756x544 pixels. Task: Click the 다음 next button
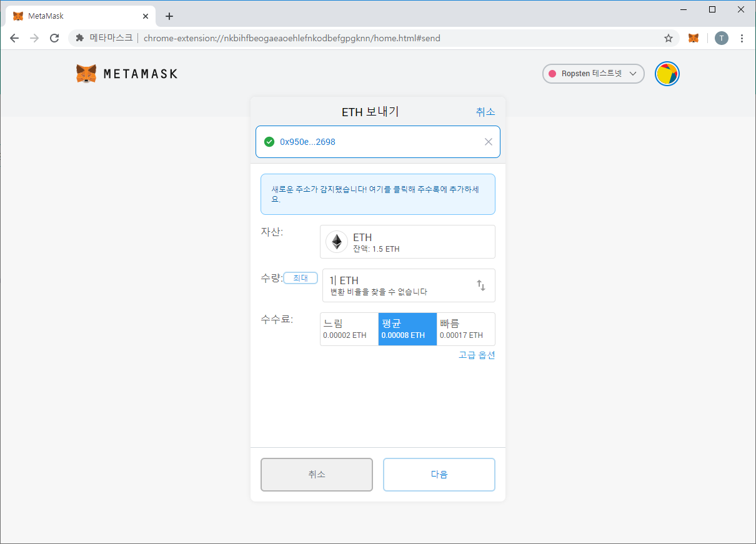point(439,475)
